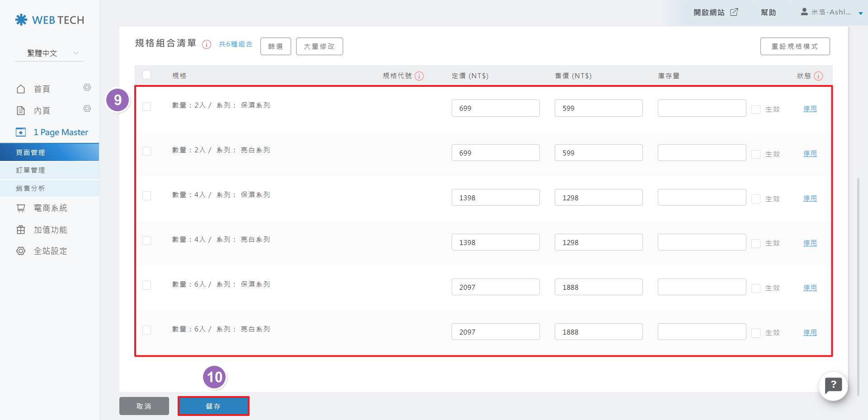Open settings gear beside 首頁

(x=87, y=87)
